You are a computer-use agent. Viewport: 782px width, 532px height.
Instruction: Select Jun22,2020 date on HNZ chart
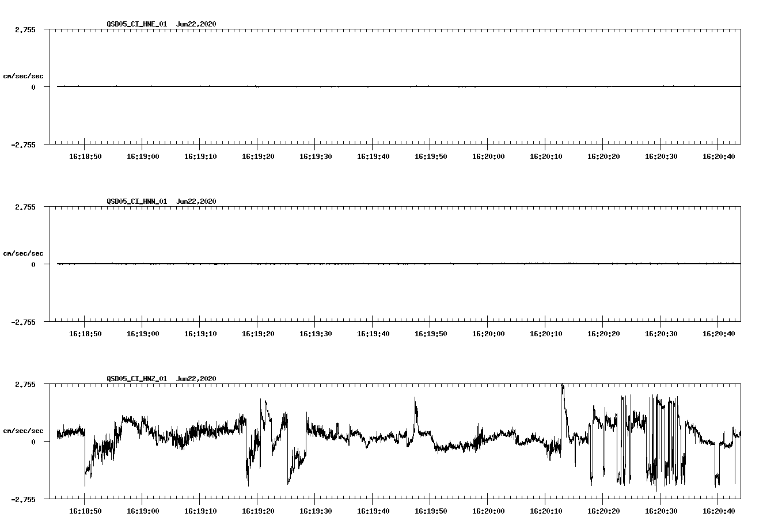tap(196, 378)
